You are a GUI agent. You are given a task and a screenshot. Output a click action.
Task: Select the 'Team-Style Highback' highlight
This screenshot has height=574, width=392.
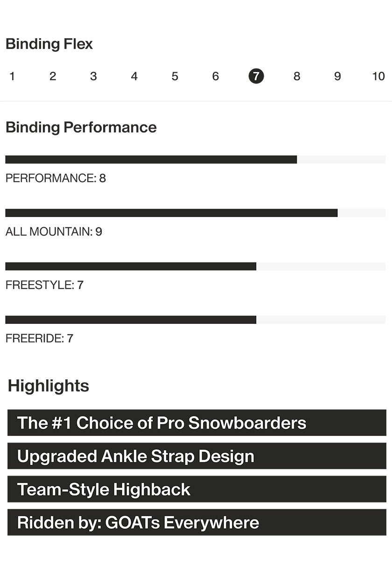pos(197,489)
